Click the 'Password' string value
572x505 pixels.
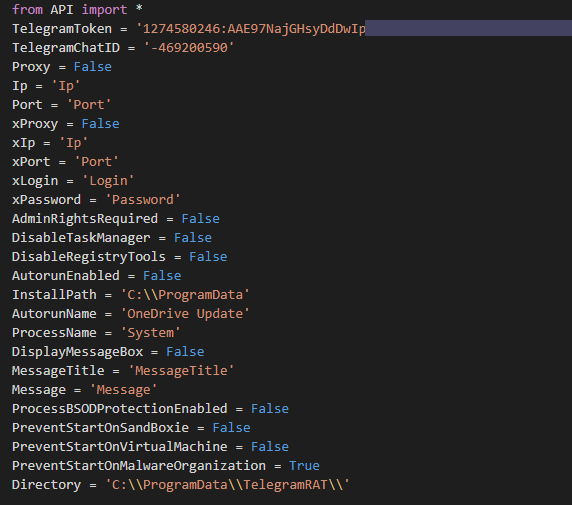143,200
